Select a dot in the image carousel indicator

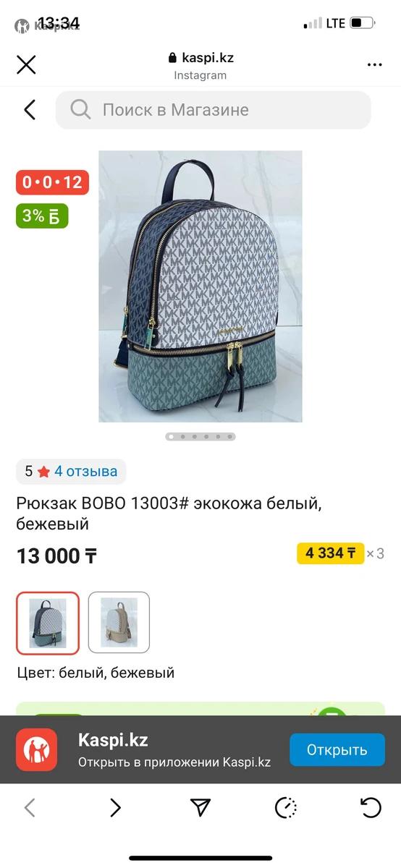click(200, 436)
